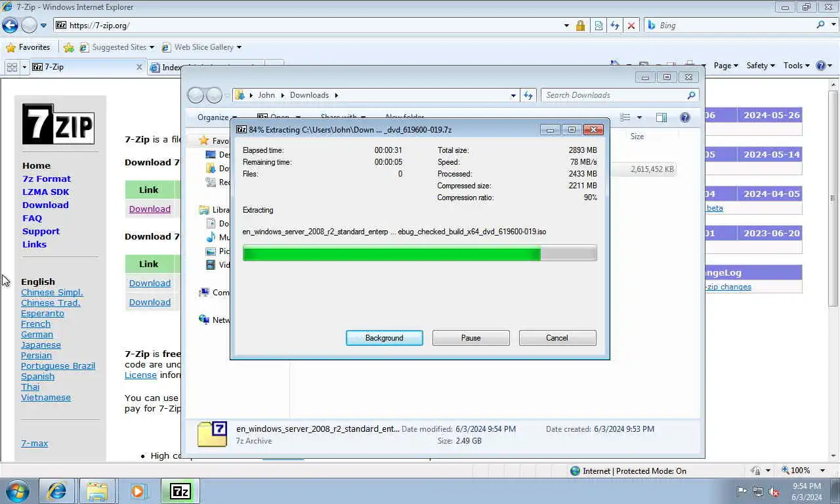840x504 pixels.
Task: Click Downloads in Explorer breadcrumb
Action: click(x=309, y=95)
